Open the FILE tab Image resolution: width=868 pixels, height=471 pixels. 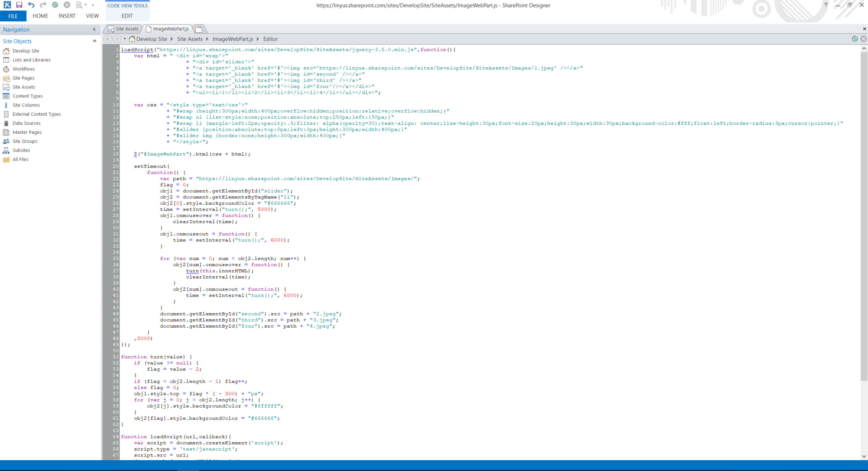click(x=13, y=16)
